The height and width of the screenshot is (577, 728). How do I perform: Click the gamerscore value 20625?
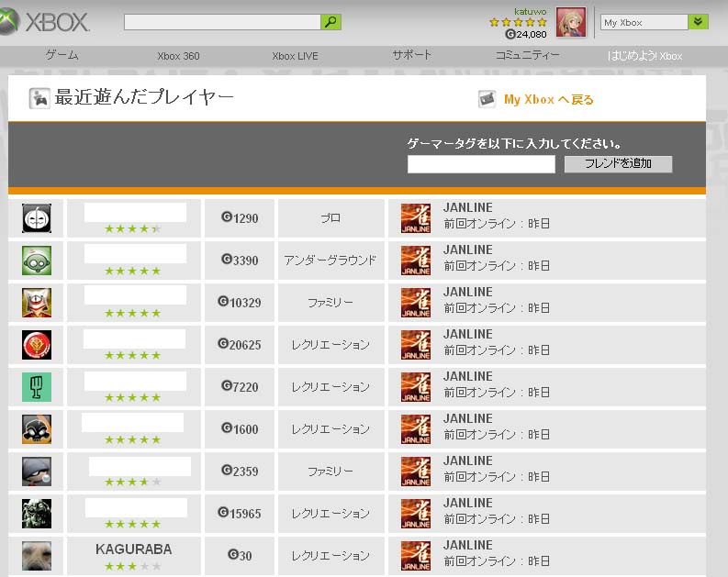tap(245, 345)
